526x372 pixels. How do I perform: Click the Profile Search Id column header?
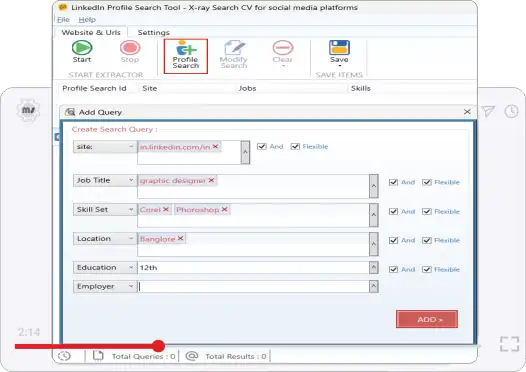coord(94,88)
